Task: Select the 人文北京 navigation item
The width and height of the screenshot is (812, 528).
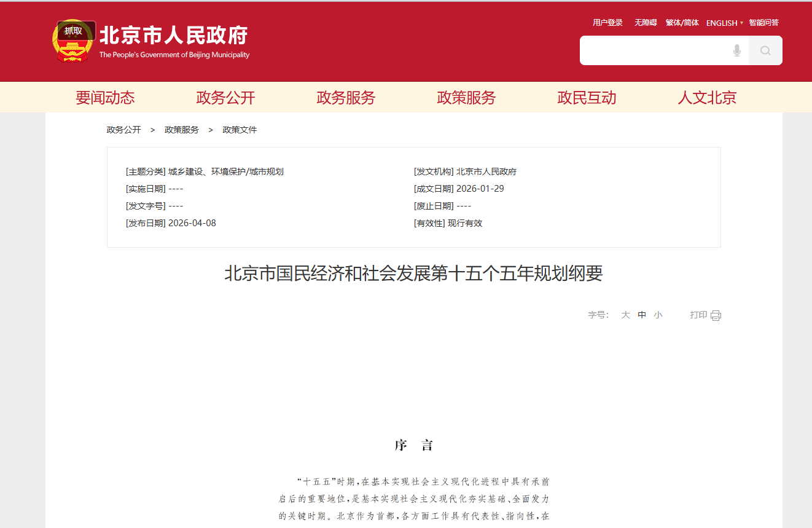Action: pyautogui.click(x=707, y=98)
